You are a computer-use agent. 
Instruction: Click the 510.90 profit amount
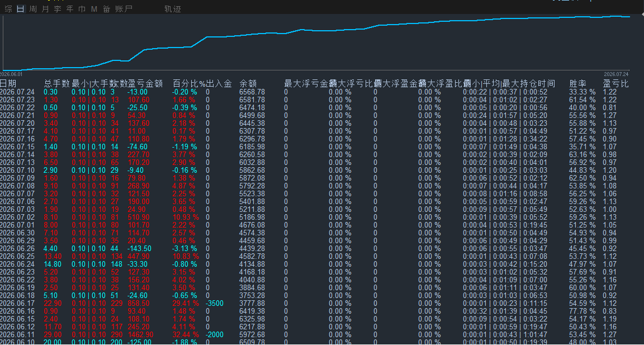point(139,218)
